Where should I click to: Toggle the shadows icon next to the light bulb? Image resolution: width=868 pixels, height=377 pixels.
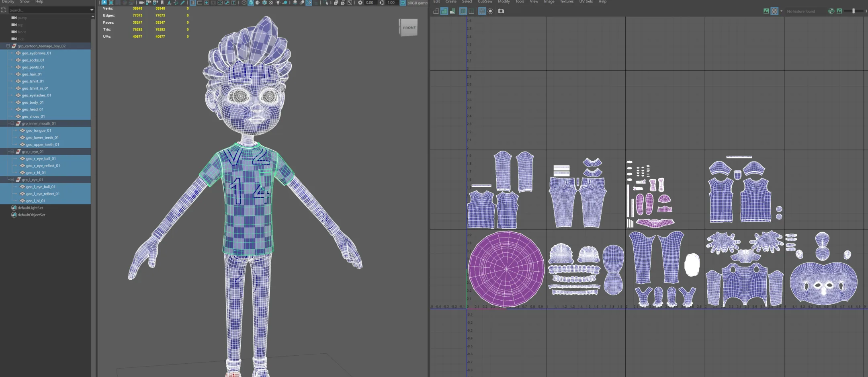point(285,2)
